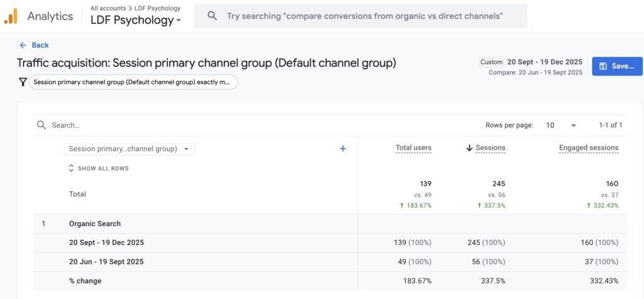
Task: Click the vs. 56 comparison value
Action: [497, 195]
